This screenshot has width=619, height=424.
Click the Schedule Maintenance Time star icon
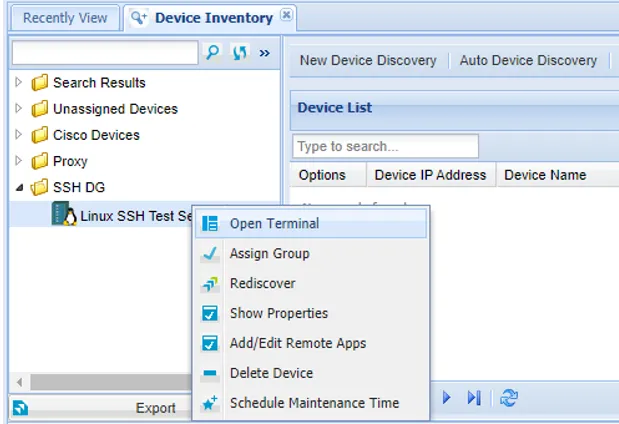tap(210, 403)
